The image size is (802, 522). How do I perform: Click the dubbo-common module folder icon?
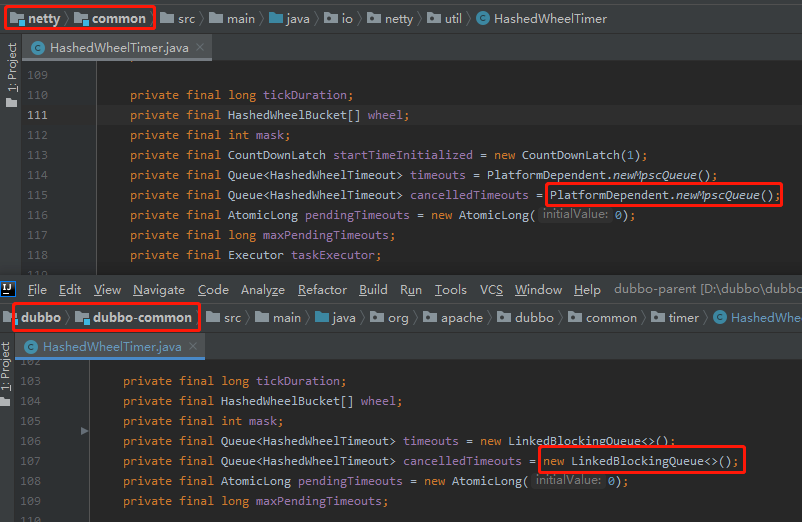pyautogui.click(x=82, y=317)
